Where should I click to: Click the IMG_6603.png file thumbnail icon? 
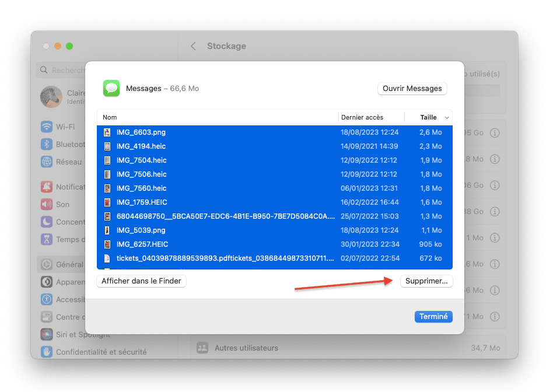[x=107, y=132]
